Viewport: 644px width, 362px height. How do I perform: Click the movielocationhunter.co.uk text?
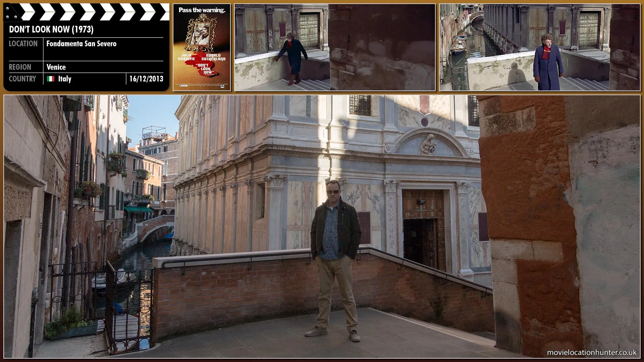click(x=592, y=352)
